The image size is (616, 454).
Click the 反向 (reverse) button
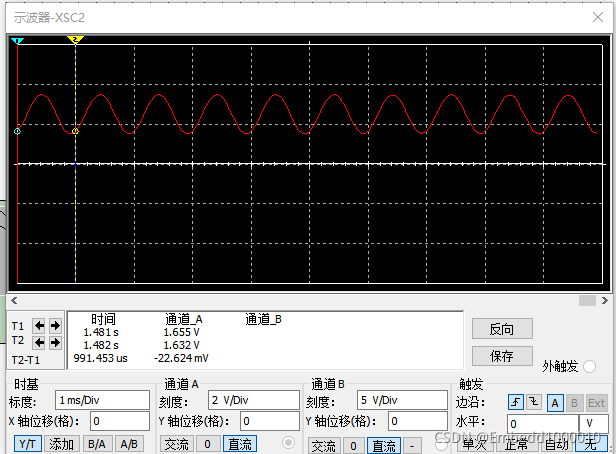click(x=502, y=329)
